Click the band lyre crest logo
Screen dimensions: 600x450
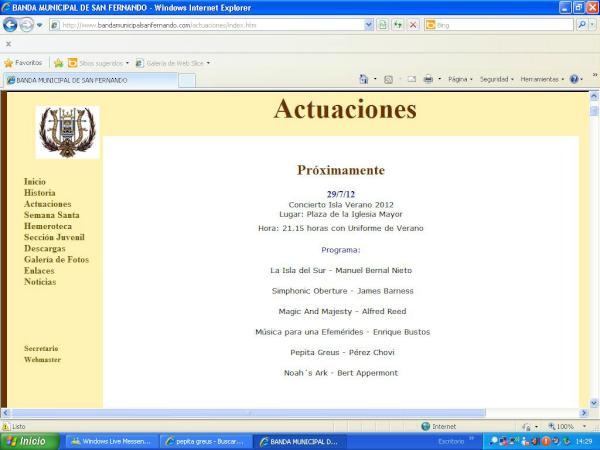point(68,132)
